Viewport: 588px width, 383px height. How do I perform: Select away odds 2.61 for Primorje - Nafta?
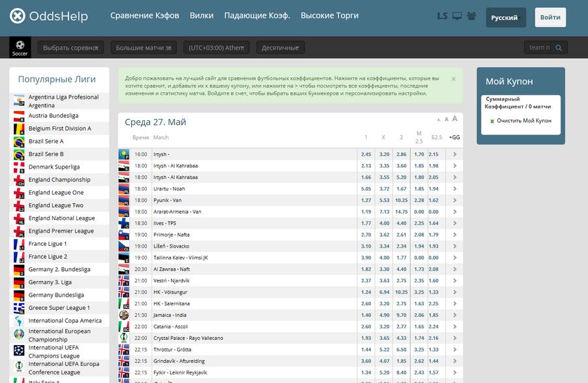coord(401,235)
